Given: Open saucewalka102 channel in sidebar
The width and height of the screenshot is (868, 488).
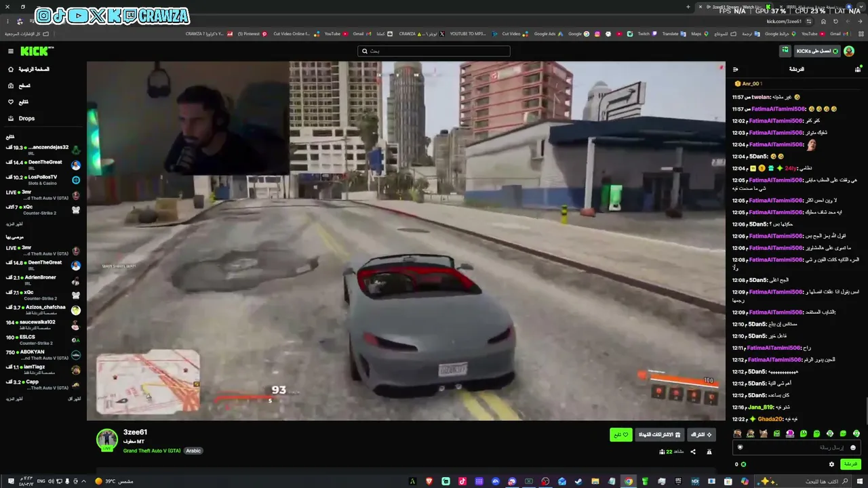Looking at the screenshot, I should 43,325.
